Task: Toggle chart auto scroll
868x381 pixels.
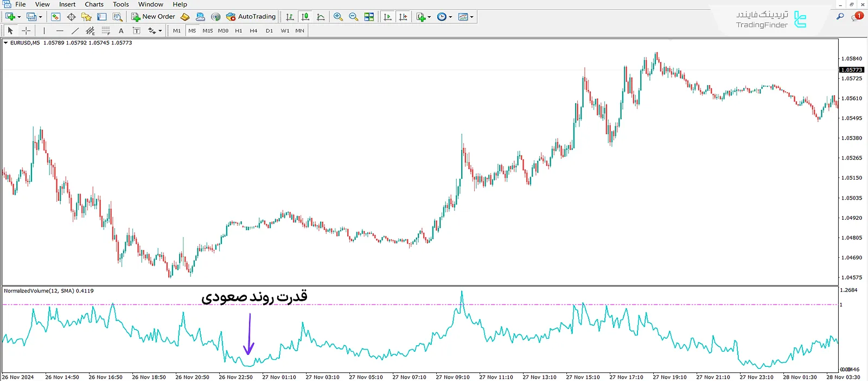Action: 387,17
